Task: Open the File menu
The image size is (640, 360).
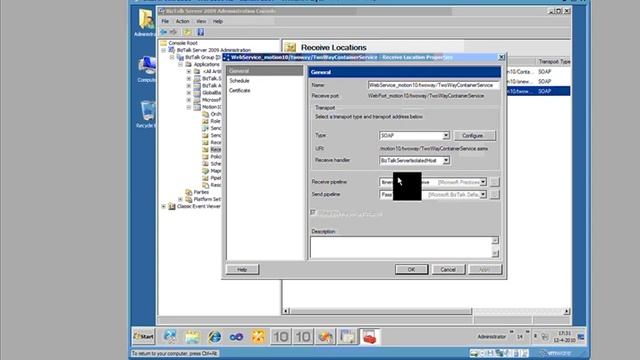Action: tap(165, 21)
